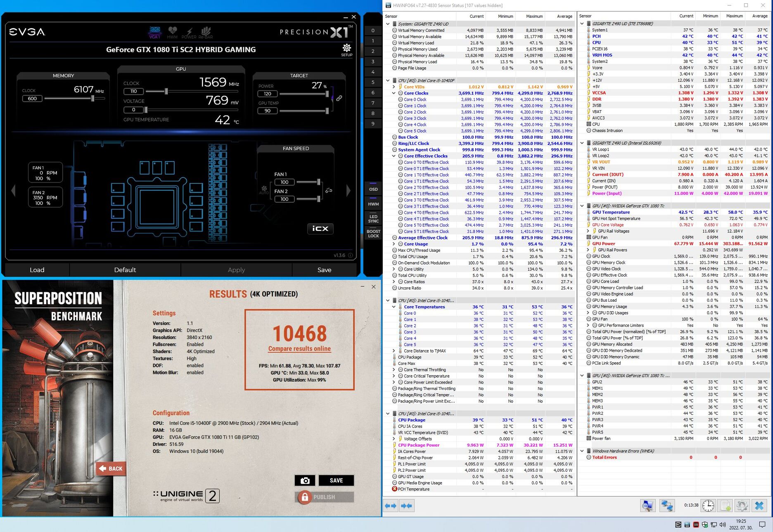Toggle BOOST LOCK
This screenshot has height=532, width=773.
point(373,234)
